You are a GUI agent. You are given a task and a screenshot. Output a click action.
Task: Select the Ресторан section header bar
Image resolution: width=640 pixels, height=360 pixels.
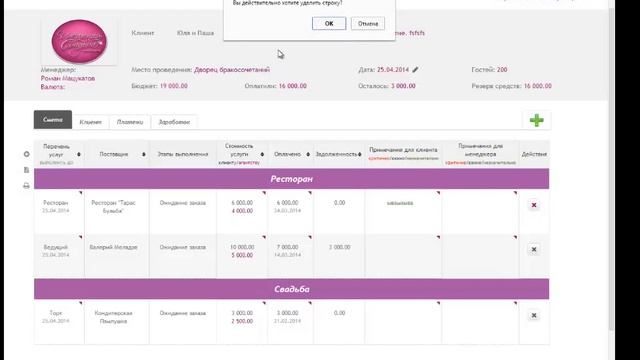pyautogui.click(x=291, y=179)
